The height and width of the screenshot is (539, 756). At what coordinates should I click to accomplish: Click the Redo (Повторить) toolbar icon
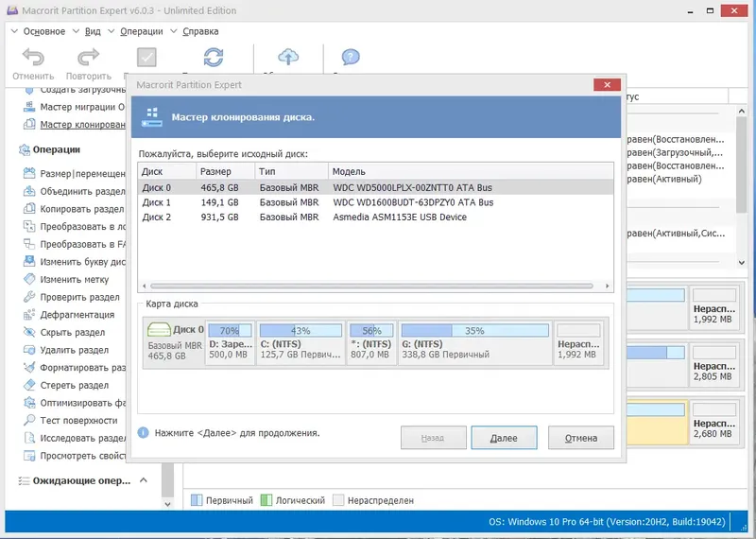pos(88,57)
